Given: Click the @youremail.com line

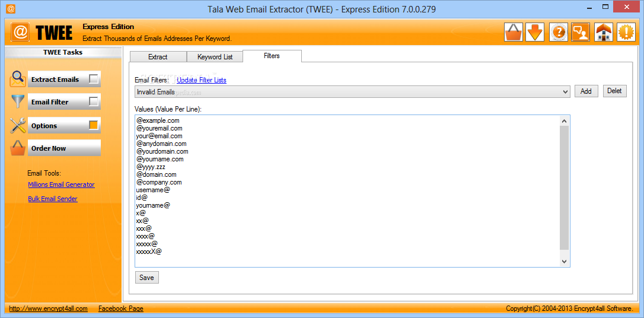Looking at the screenshot, I should (x=159, y=128).
